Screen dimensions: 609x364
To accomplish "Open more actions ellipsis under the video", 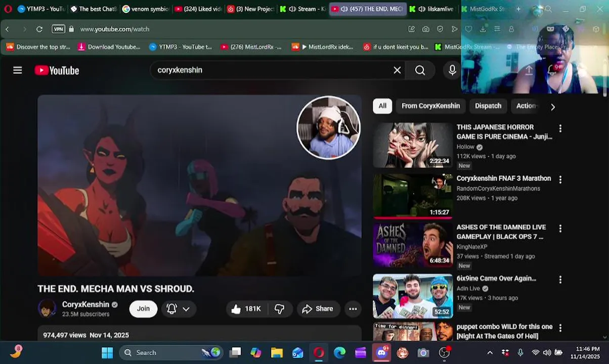I will (353, 309).
